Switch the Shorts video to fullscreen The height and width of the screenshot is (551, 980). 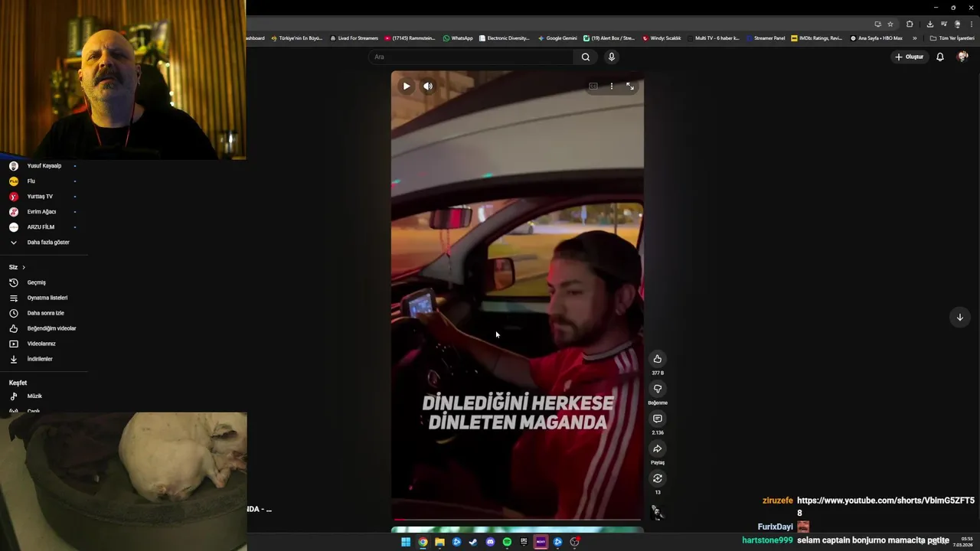[x=630, y=86]
